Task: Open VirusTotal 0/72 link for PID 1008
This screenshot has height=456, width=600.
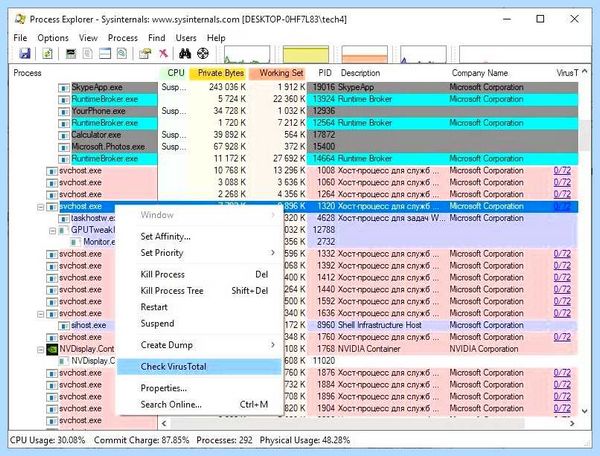Action: [562, 171]
